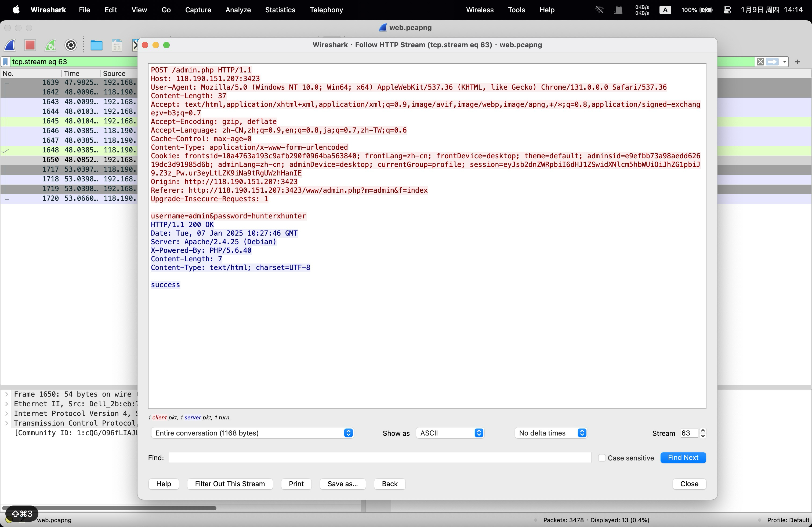Viewport: 812px width, 527px height.
Task: Open the Edit menu
Action: pos(111,10)
